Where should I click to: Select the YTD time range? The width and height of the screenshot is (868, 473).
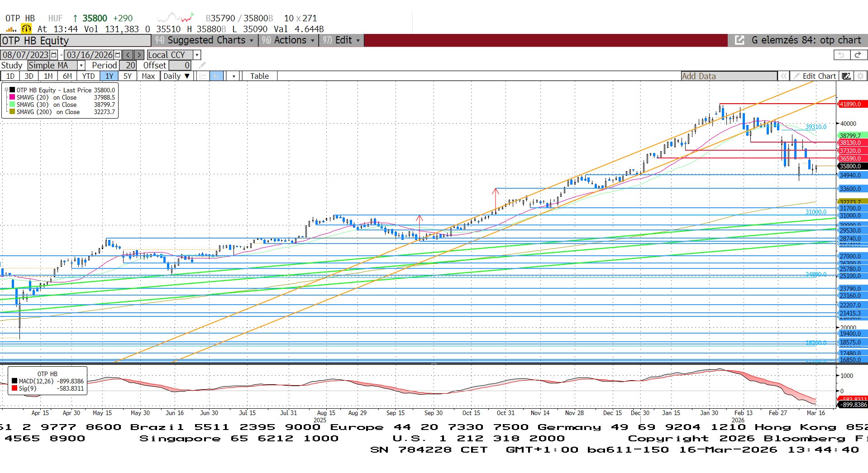click(89, 76)
